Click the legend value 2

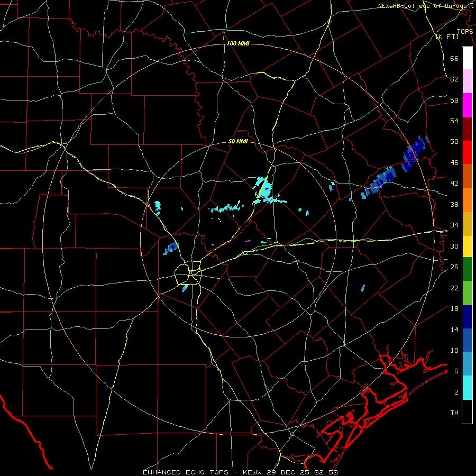coord(456,392)
